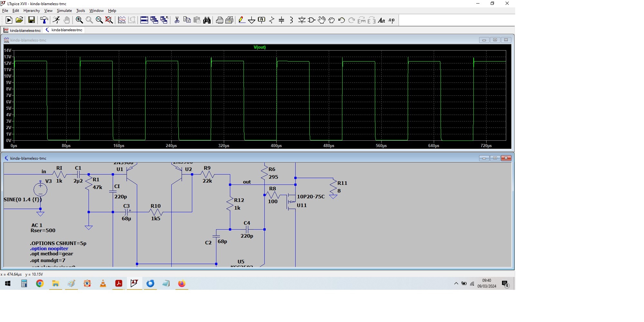Viewport: 644px width, 322px height.
Task: Place a Ground symbol
Action: (252, 20)
